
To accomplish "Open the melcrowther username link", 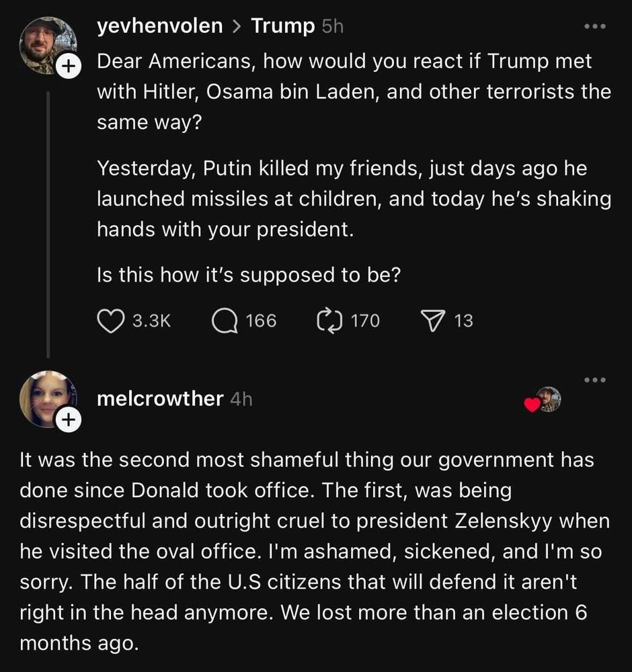I will pos(160,398).
